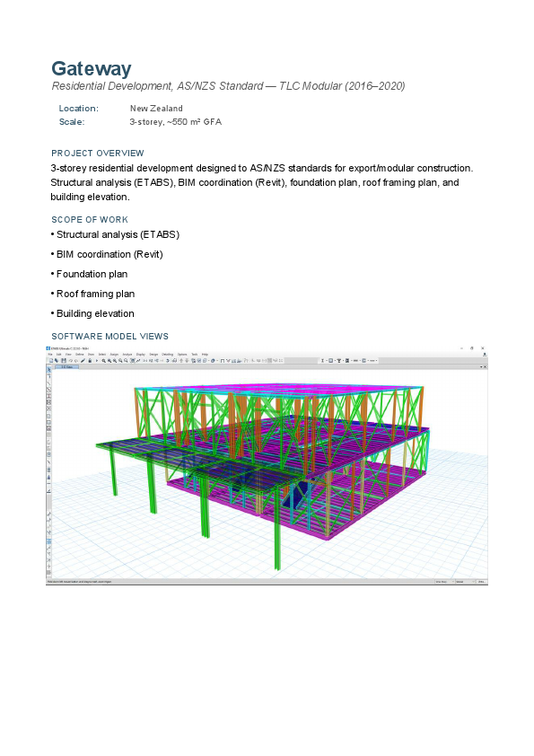Click the Structural analysis (ETABS) bullet

click(x=115, y=235)
